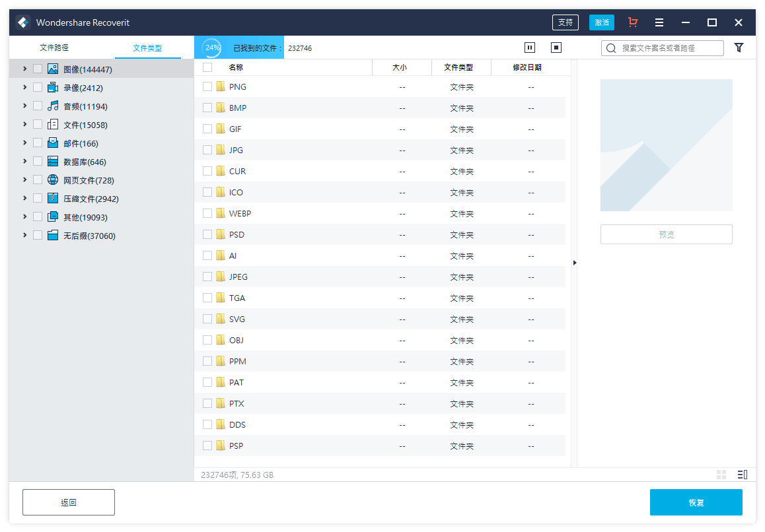Switch to list detail view
Screen dimensions: 765x532
coord(742,475)
